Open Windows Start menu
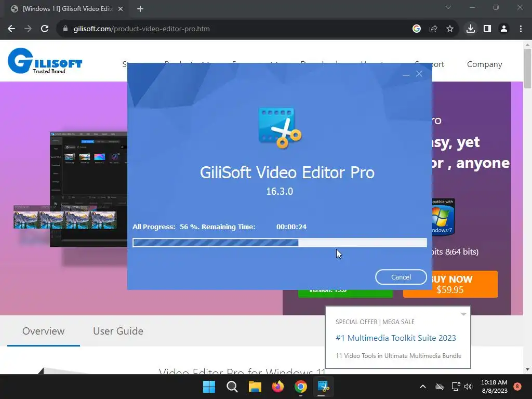 (x=209, y=387)
